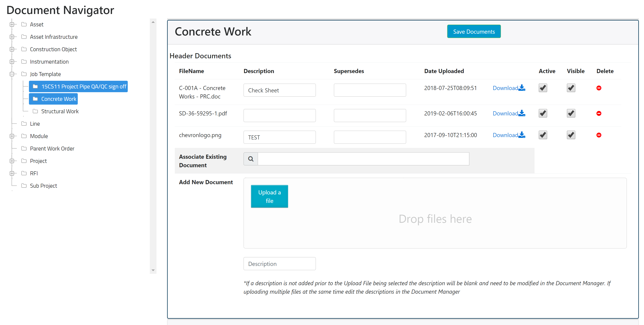Click the Upload a file button
Viewport: 644px width, 325px height.
pos(269,196)
